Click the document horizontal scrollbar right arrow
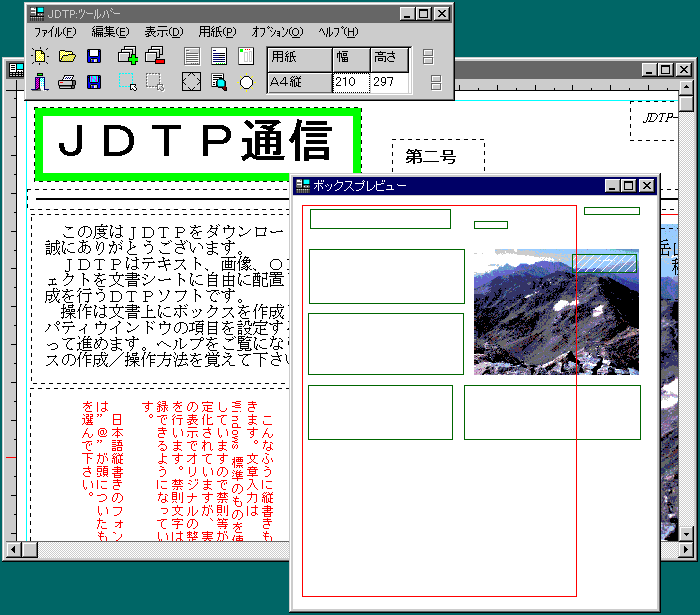This screenshot has height=615, width=700. pyautogui.click(x=686, y=549)
